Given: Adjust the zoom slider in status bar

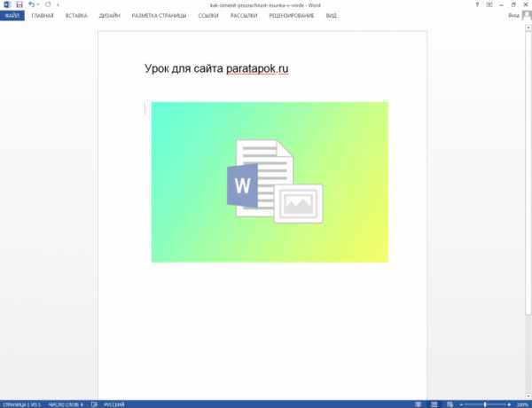Looking at the screenshot, I should 485,404.
